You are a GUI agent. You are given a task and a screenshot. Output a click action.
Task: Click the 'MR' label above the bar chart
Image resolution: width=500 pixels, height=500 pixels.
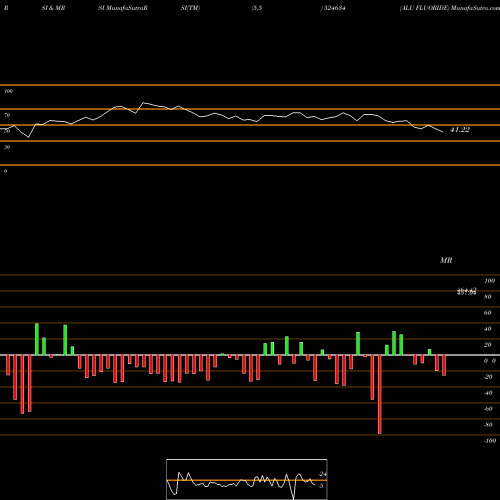coord(446,260)
